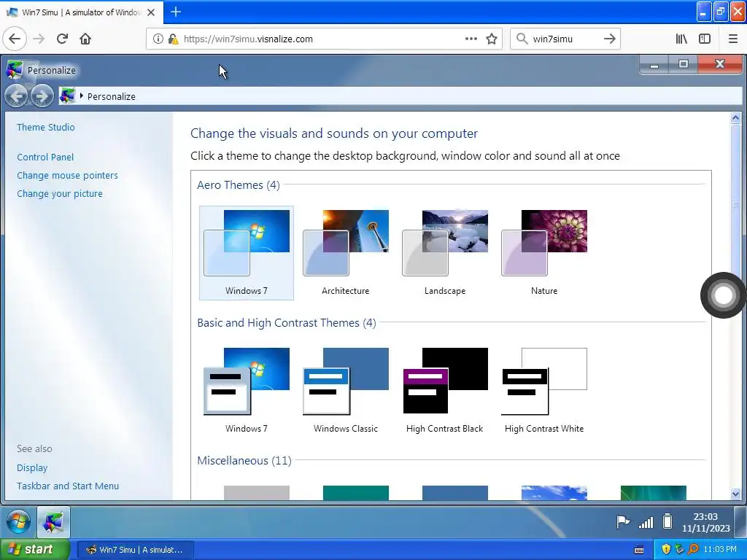Select the Nature theme

click(x=544, y=253)
